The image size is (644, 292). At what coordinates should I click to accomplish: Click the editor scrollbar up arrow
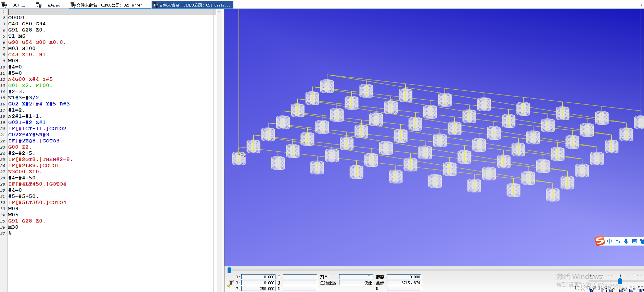click(219, 12)
